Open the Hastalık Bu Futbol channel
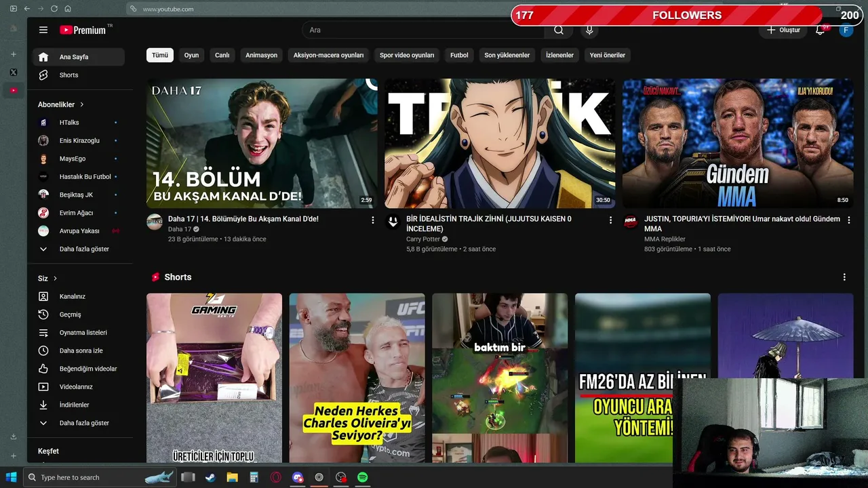The image size is (868, 488). point(79,177)
